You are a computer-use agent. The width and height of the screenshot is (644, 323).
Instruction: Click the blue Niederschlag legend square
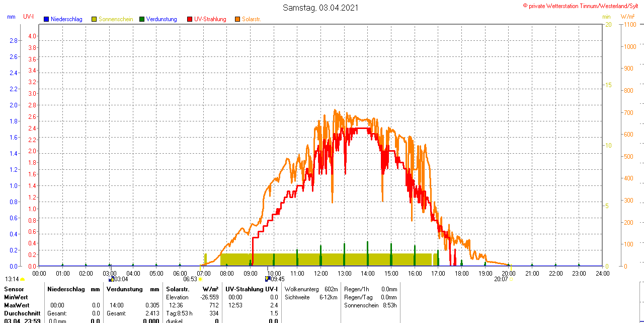pos(46,19)
